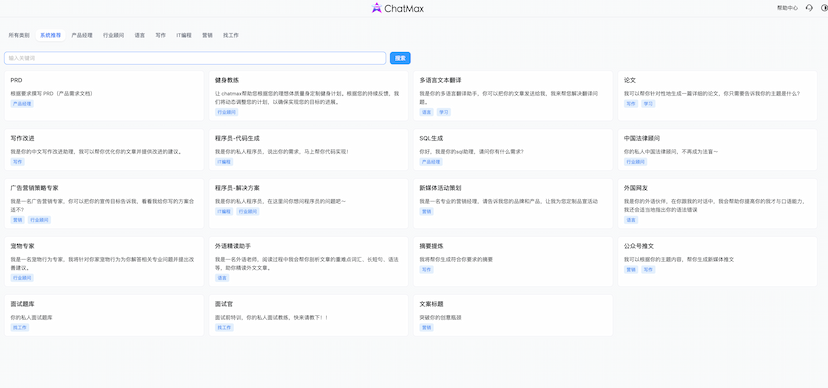Open the 文案标题 assistant card
Image resolution: width=828 pixels, height=388 pixels.
[x=513, y=315]
